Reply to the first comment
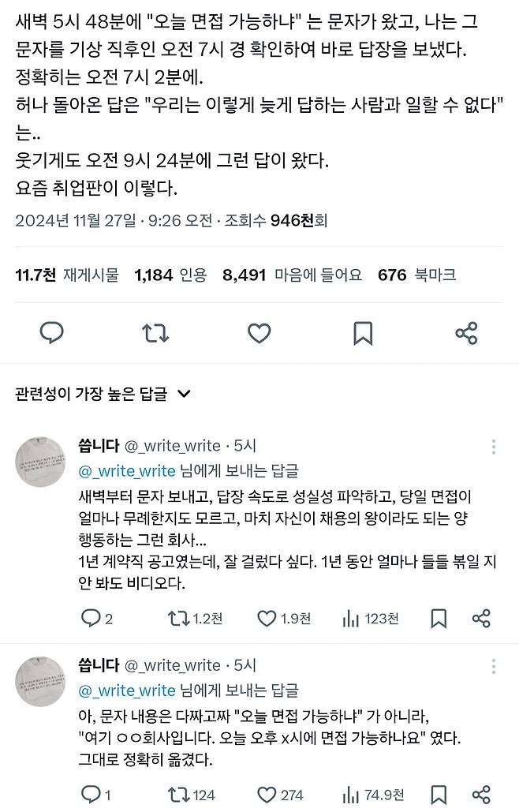 pos(91,618)
